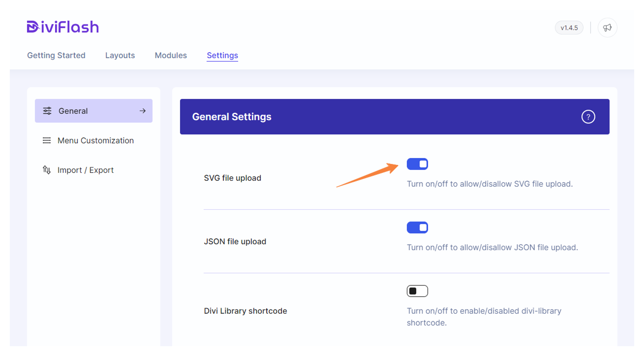Click 'Turn on/off to allow/disallow JSON file upload.' text
Image resolution: width=644 pixels, height=356 pixels.
(492, 247)
